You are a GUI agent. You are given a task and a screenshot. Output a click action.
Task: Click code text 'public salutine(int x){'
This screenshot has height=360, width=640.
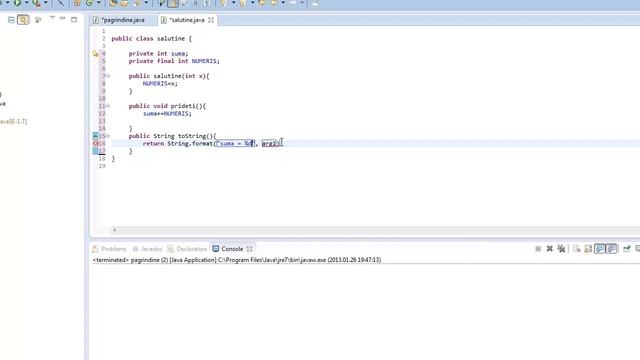pos(169,76)
